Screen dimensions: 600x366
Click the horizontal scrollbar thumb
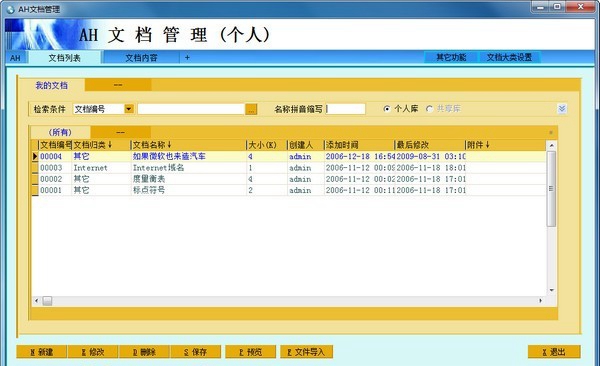[47, 301]
